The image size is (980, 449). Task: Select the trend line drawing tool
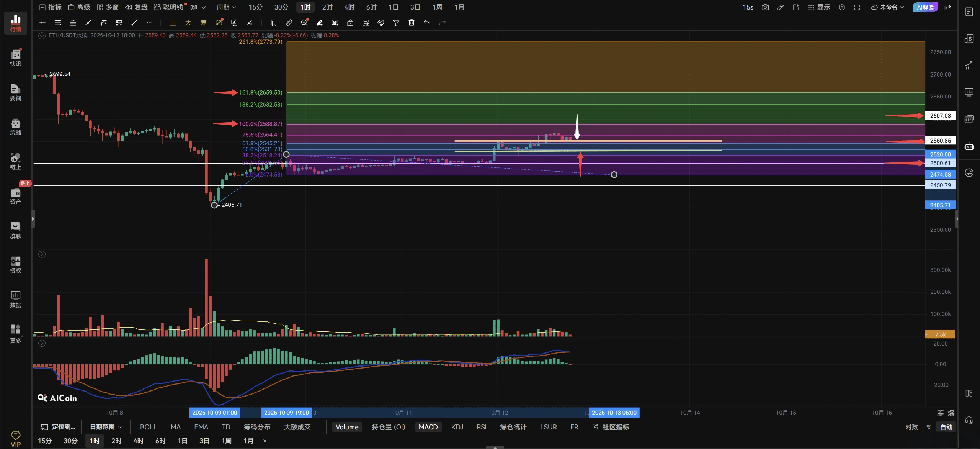click(x=134, y=23)
